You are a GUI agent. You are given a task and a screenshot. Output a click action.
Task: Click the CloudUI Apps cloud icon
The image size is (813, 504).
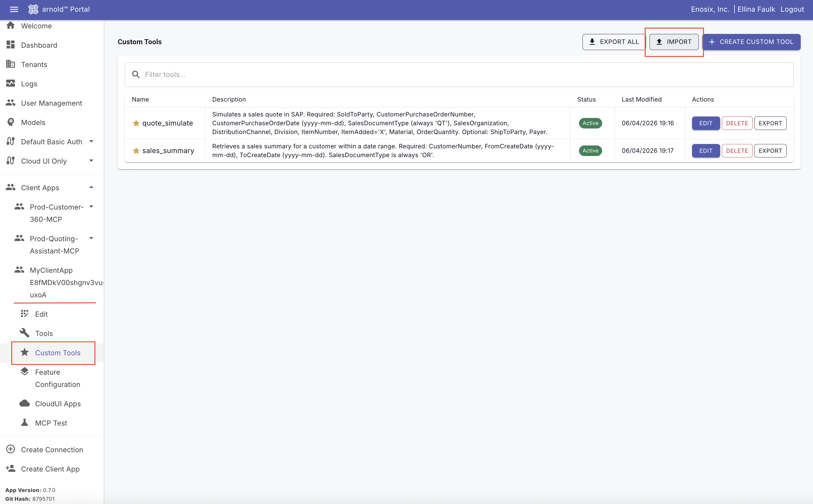click(25, 403)
